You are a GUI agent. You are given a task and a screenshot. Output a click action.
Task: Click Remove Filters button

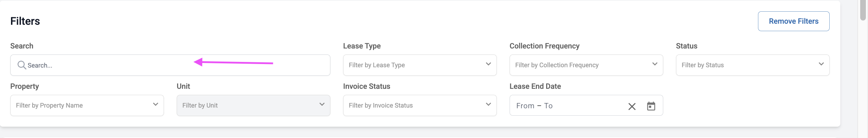[x=793, y=21]
